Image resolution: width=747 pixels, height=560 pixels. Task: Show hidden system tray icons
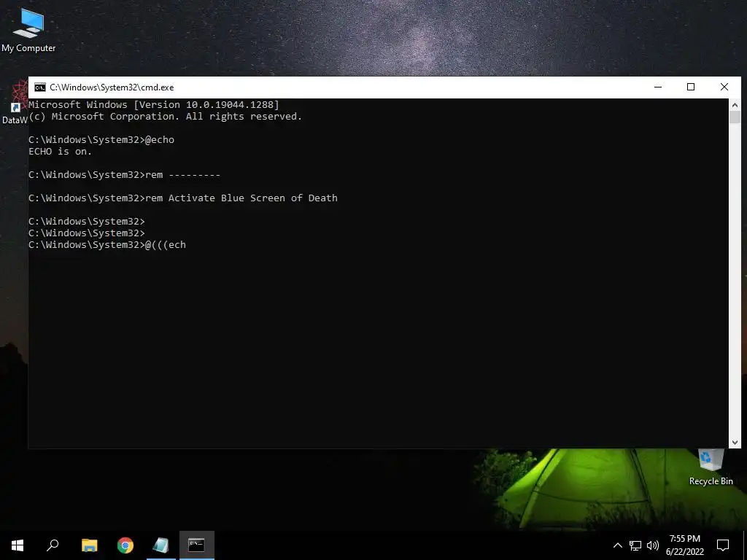617,545
